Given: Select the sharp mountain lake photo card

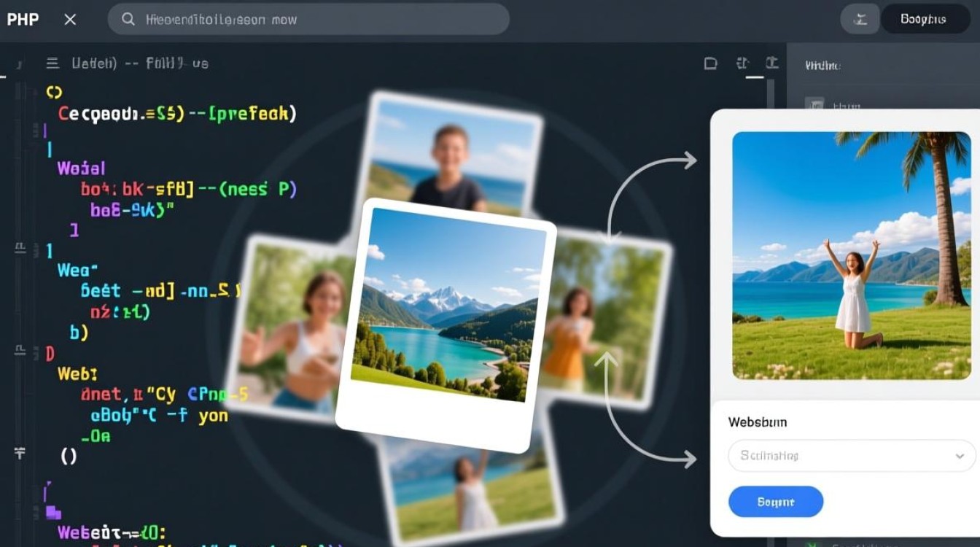Looking at the screenshot, I should pos(447,306).
